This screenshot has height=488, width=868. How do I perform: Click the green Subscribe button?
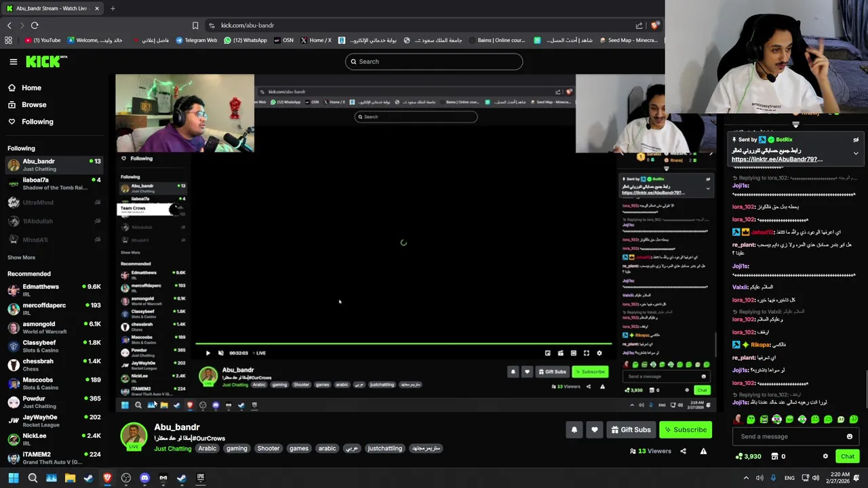tap(686, 430)
